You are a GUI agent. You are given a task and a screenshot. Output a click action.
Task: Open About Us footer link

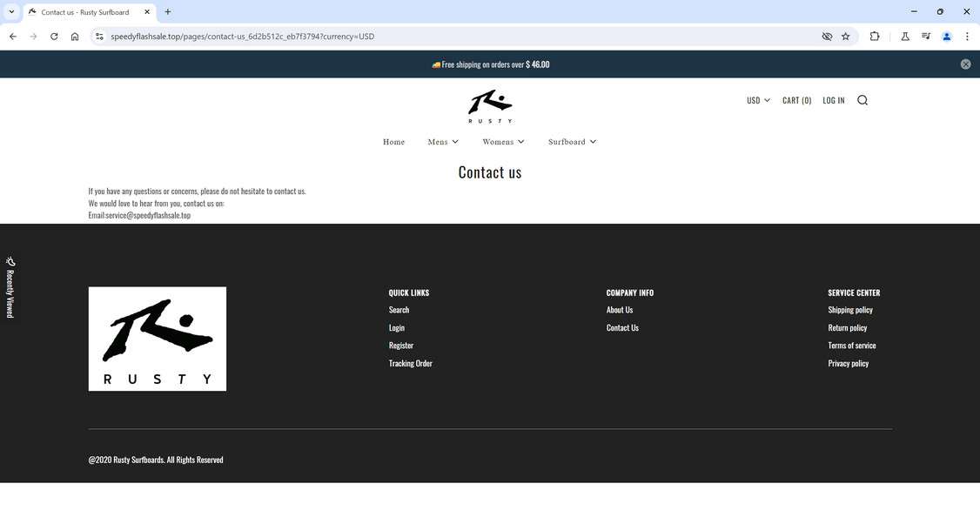[x=620, y=310]
